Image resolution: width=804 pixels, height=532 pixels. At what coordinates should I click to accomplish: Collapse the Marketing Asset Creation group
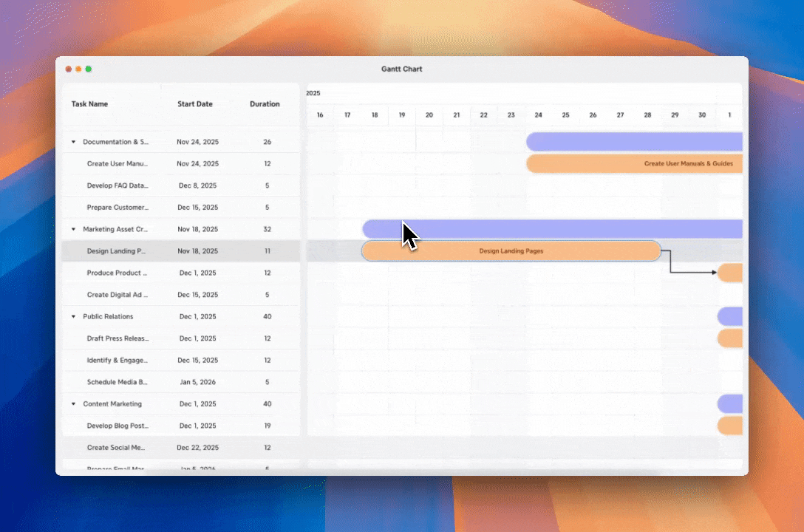(x=73, y=229)
